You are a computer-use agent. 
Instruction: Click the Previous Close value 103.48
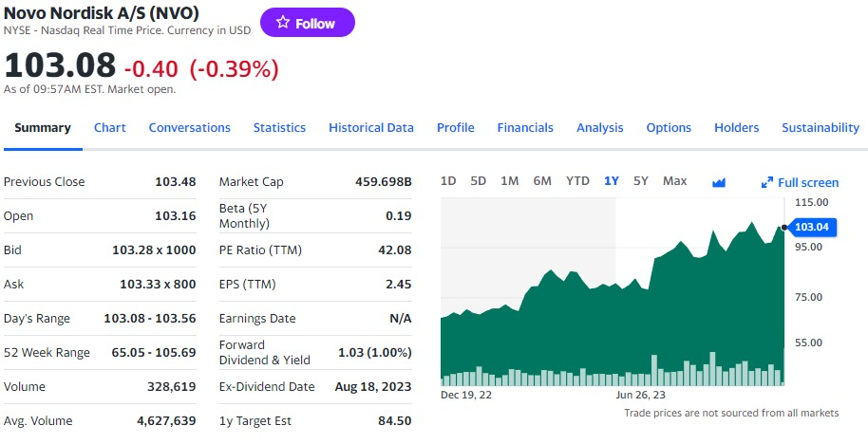[x=175, y=182]
